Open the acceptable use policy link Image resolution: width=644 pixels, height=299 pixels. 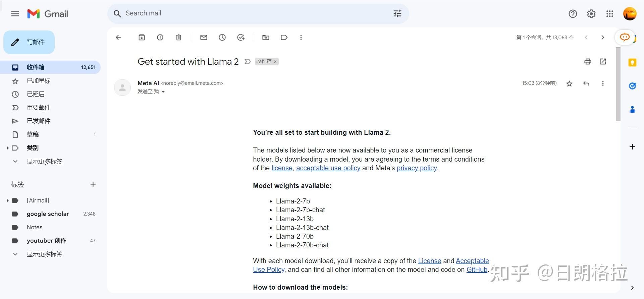[328, 168]
